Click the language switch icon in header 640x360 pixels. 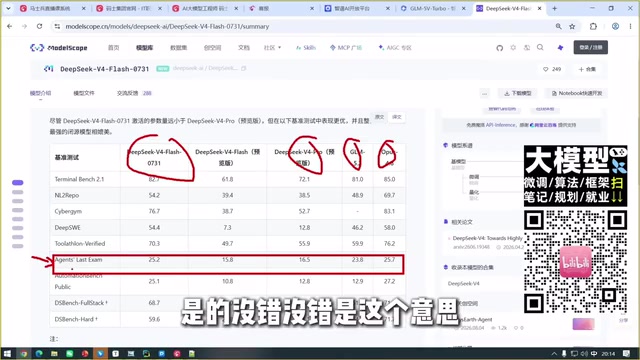click(527, 48)
